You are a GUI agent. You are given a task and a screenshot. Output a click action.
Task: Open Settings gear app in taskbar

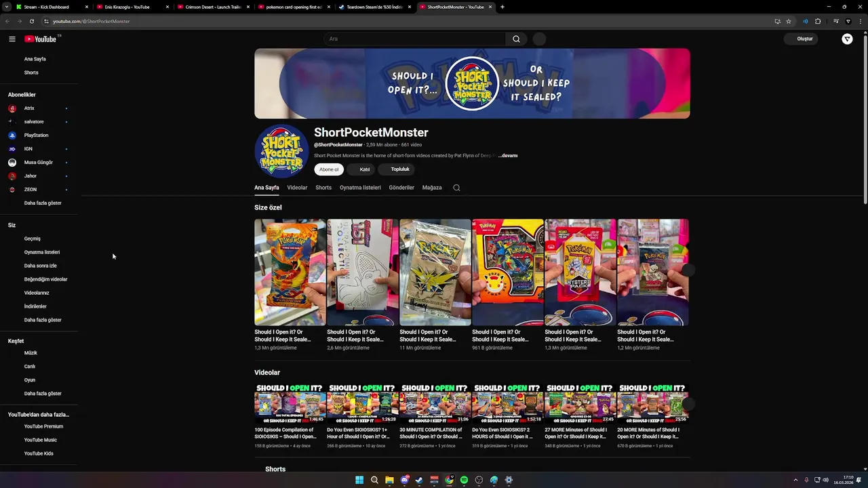tap(509, 480)
